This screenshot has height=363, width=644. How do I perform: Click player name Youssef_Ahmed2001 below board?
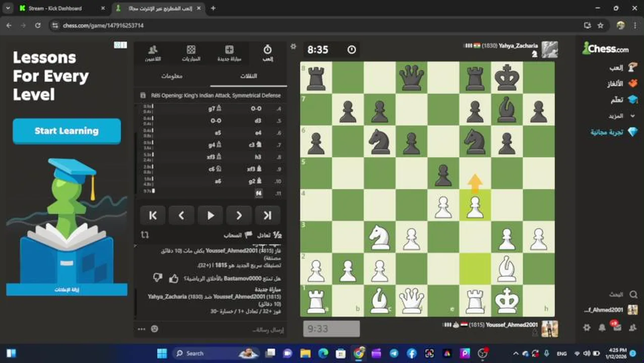pyautogui.click(x=512, y=325)
